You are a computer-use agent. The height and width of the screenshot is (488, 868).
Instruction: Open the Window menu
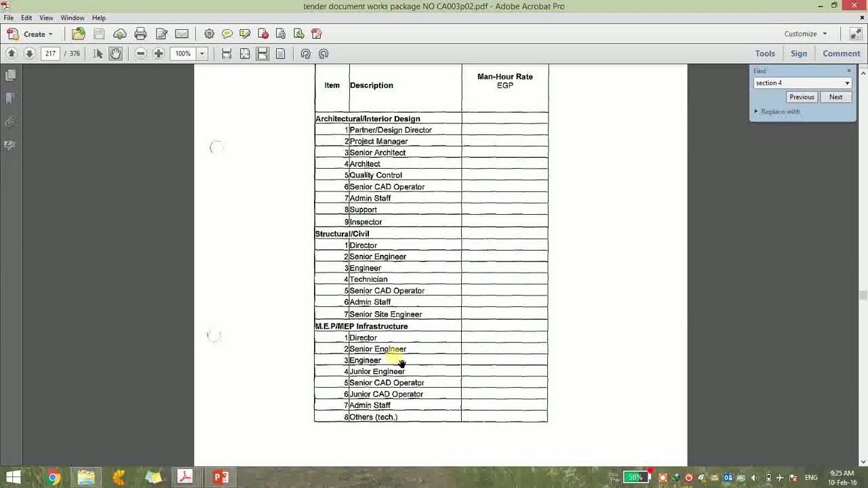(73, 18)
